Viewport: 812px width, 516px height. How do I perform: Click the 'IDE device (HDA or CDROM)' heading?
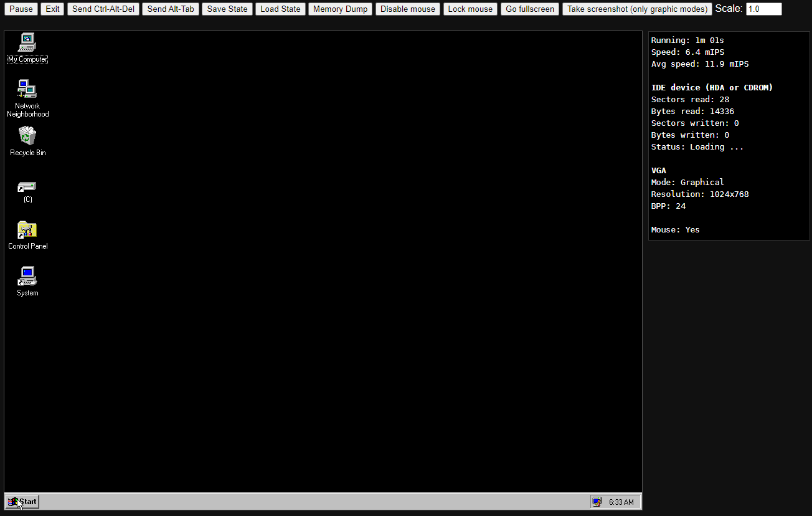pos(712,88)
